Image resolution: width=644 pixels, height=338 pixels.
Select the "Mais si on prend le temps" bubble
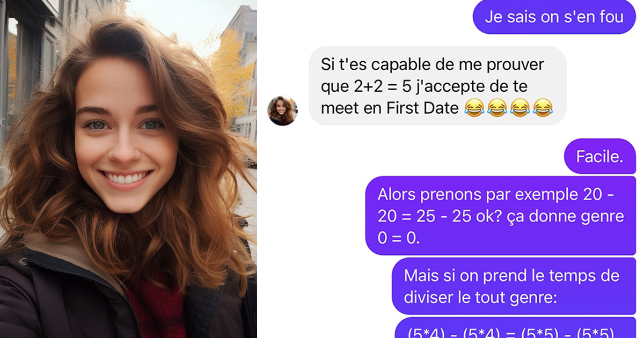pyautogui.click(x=514, y=286)
